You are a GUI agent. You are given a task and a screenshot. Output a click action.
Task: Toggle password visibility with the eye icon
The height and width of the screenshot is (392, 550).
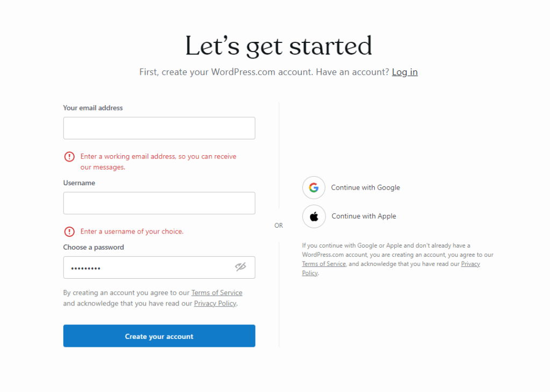pos(241,267)
